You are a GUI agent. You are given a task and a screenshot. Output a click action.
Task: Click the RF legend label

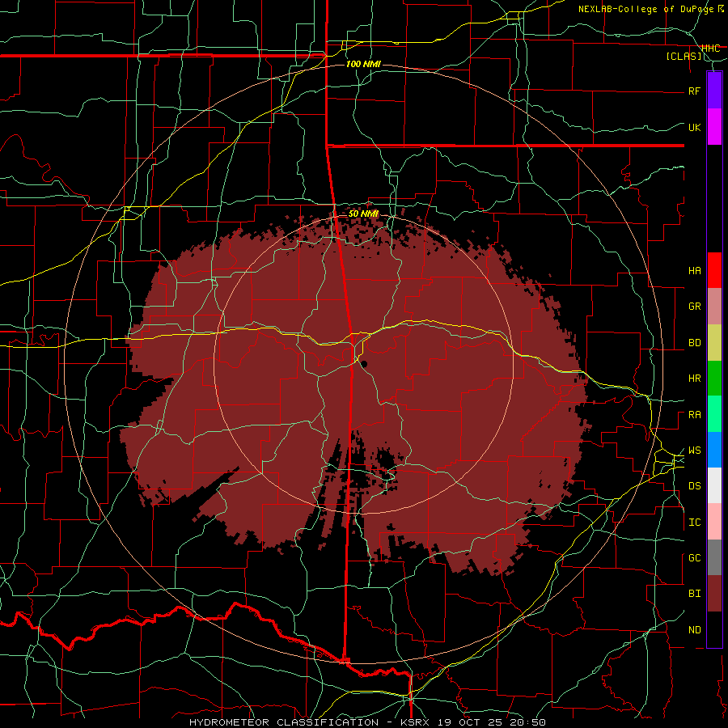point(694,91)
